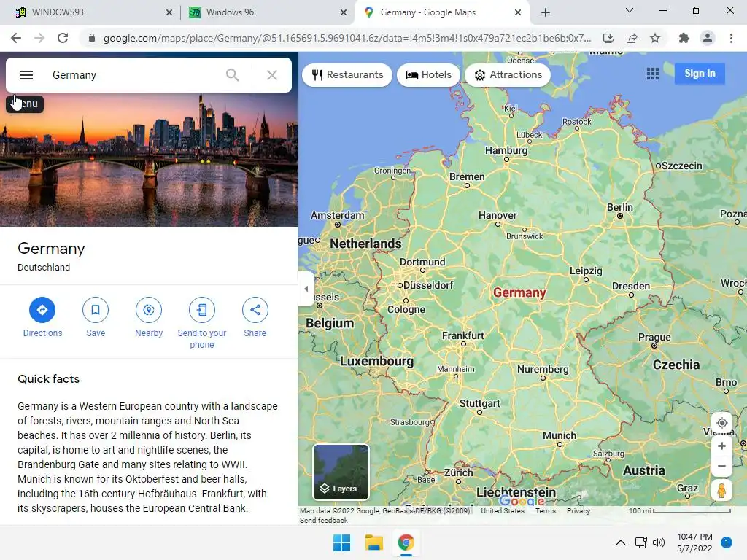Share Germany location icon
The width and height of the screenshot is (747, 560).
(x=255, y=310)
